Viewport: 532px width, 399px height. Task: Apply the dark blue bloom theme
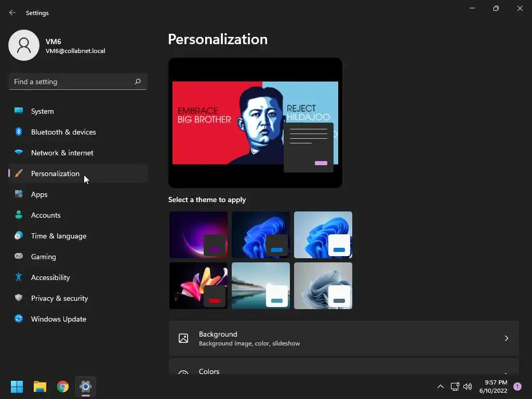(x=261, y=235)
